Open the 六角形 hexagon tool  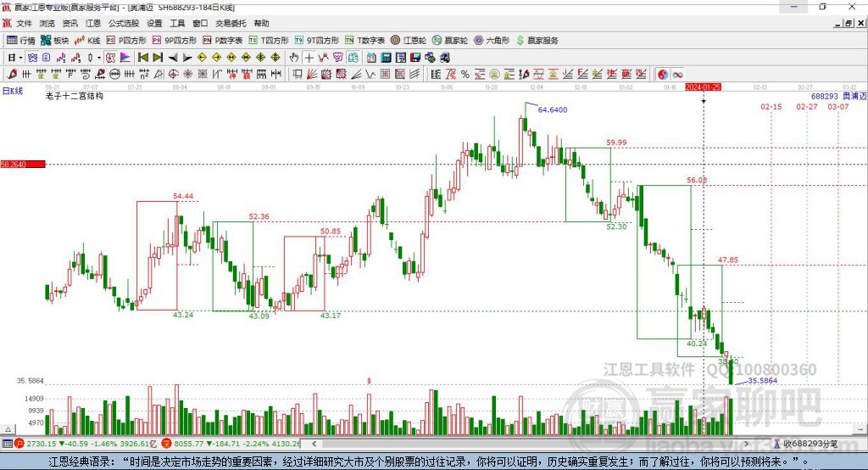492,41
